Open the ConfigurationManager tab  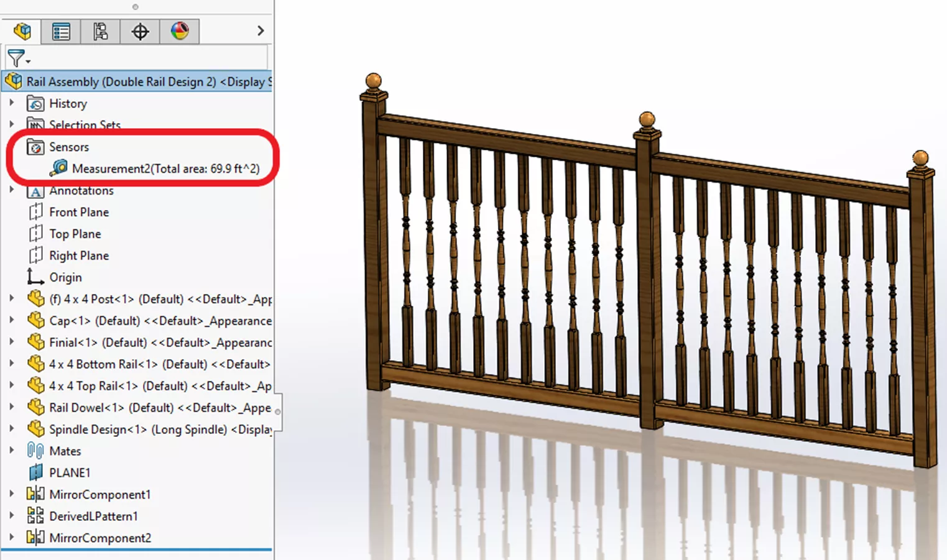[x=100, y=31]
